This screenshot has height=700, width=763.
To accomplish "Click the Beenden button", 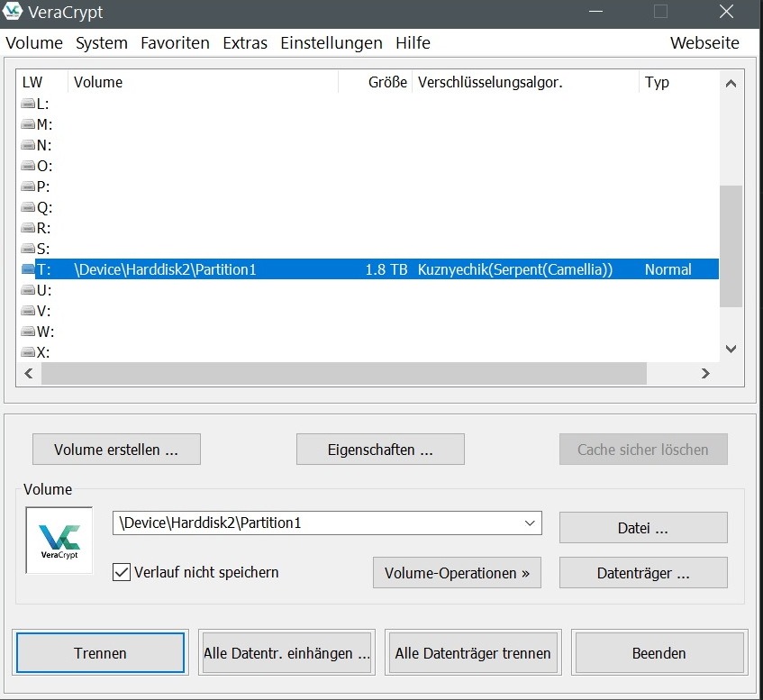I will point(659,653).
